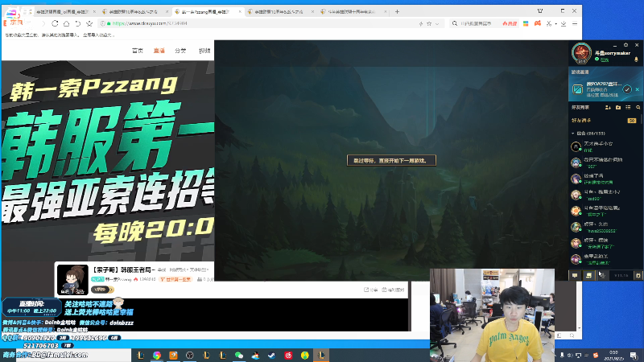Click the first friend in the friends list
644x362 pixels.
tap(604, 146)
